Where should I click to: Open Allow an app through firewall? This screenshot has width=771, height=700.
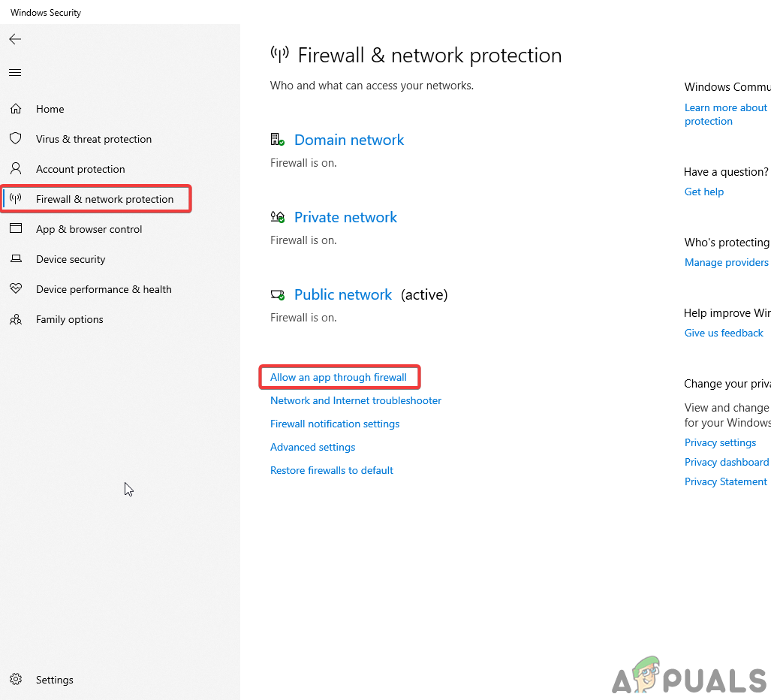[x=339, y=376]
